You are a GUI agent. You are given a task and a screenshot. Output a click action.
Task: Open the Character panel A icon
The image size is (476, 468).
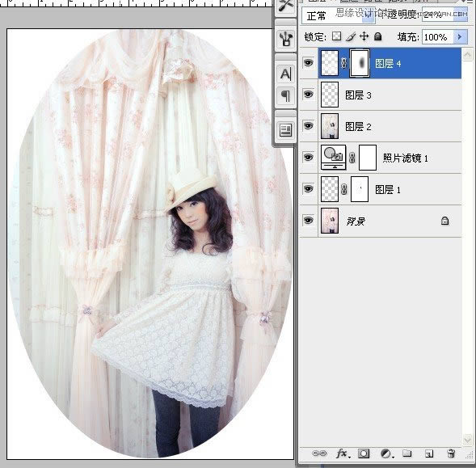pos(285,74)
